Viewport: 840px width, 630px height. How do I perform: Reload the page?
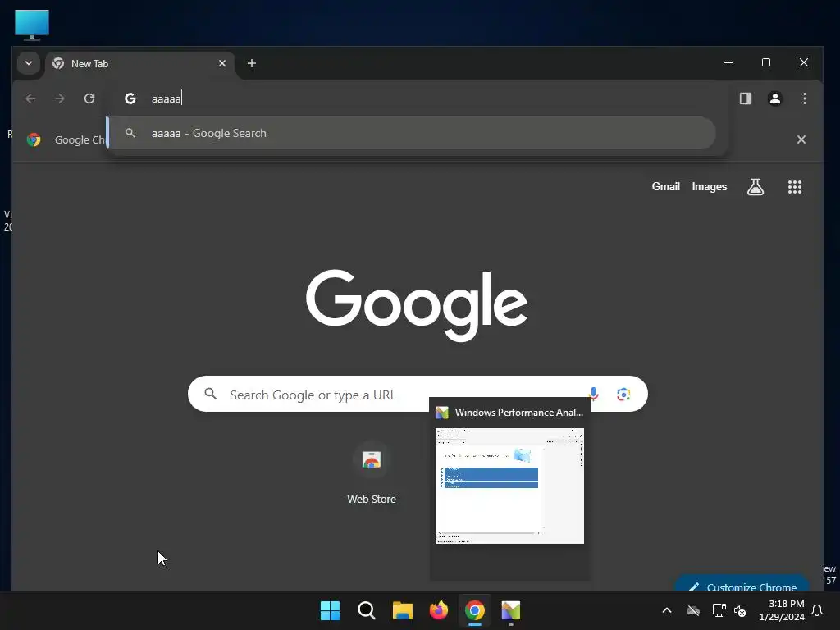click(x=89, y=98)
